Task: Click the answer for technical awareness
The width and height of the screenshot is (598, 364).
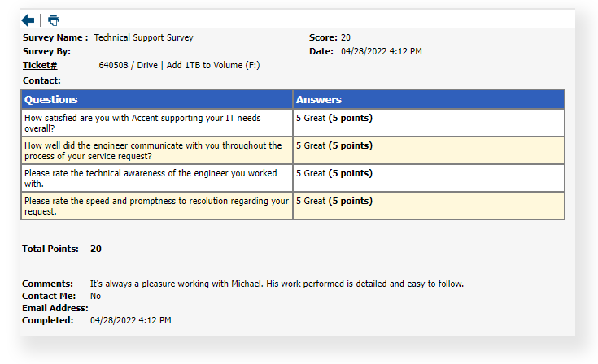Action: click(334, 173)
